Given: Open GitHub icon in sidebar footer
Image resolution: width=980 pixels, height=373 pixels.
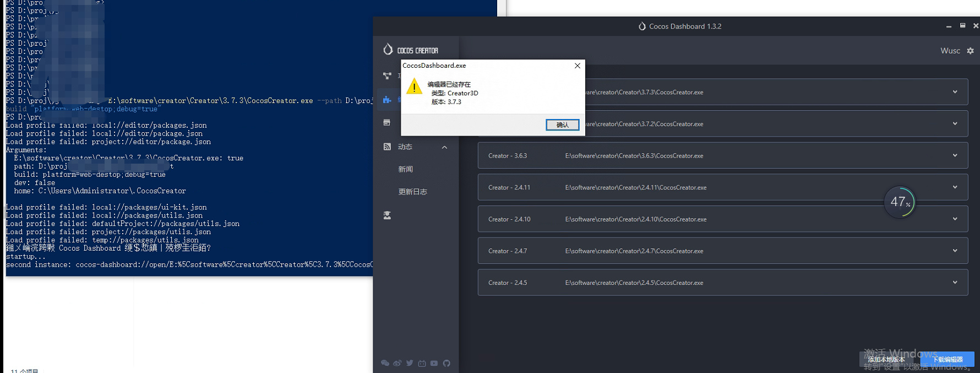Looking at the screenshot, I should coord(447,363).
